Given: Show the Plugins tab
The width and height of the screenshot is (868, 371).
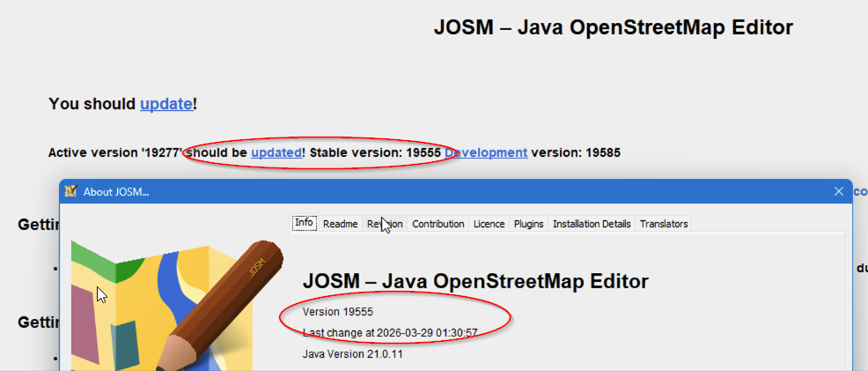Looking at the screenshot, I should coord(529,224).
